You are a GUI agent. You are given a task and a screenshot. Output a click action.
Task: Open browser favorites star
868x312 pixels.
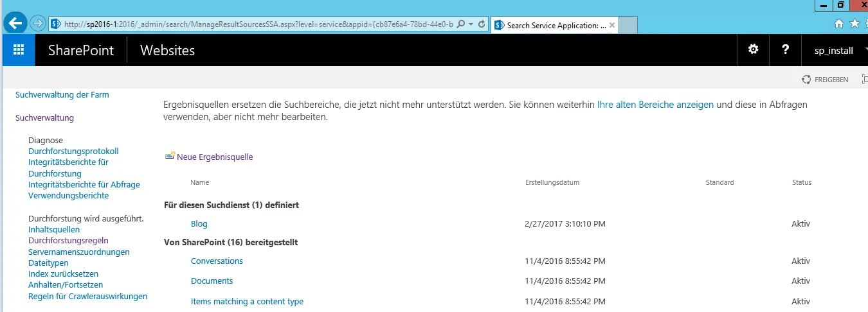click(x=854, y=24)
